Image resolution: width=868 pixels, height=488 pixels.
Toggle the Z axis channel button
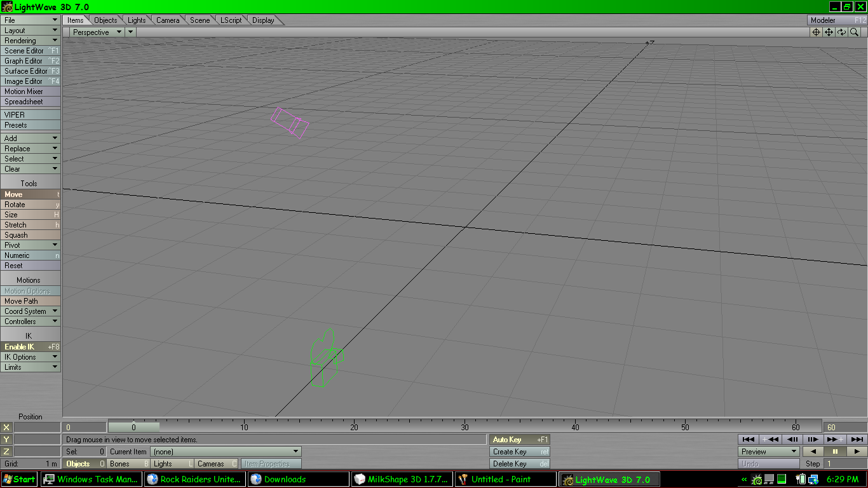tap(6, 452)
